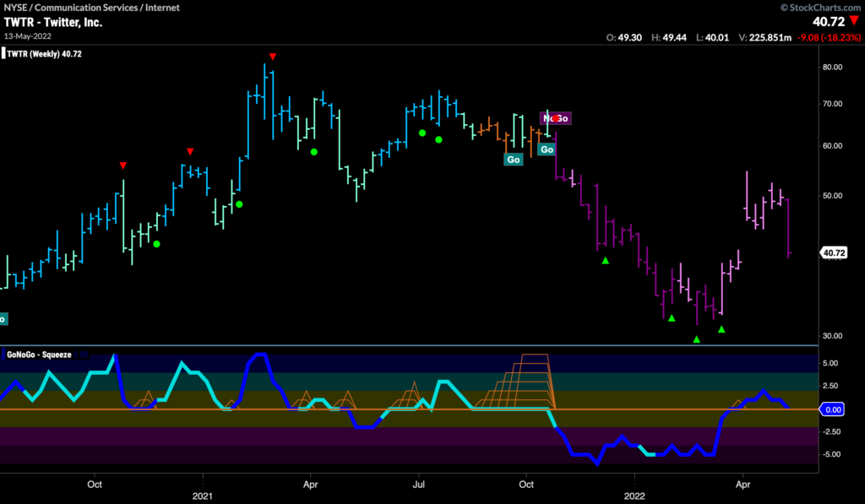Click the GoNoGo - Squeeze indicator label
This screenshot has height=504, width=865.
(x=39, y=354)
